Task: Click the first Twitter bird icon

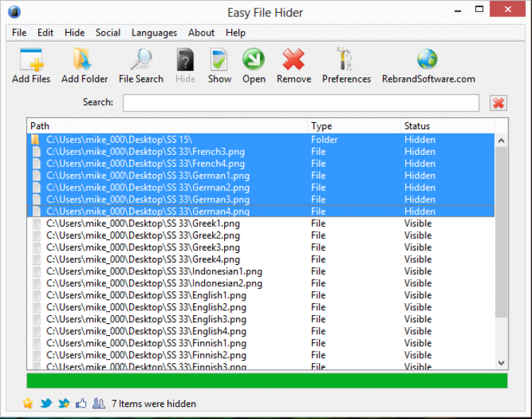Action: [x=46, y=403]
